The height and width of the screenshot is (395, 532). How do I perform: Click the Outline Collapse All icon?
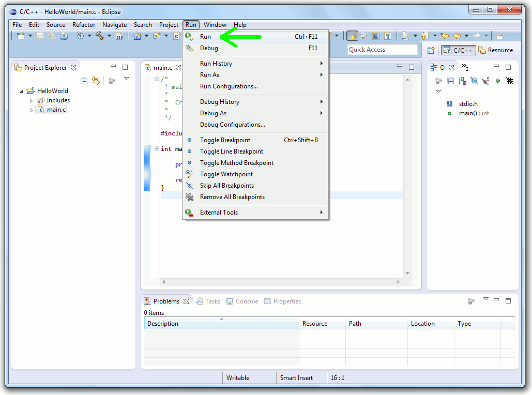451,81
